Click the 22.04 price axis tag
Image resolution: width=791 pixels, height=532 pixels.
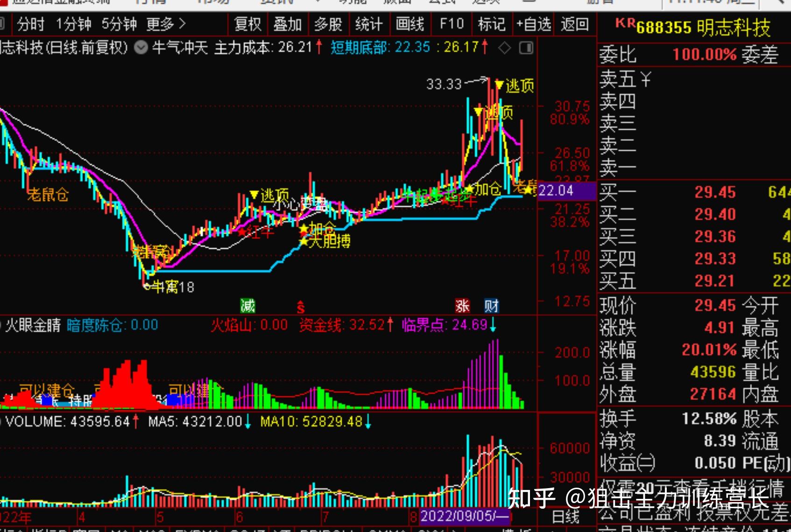click(x=567, y=191)
